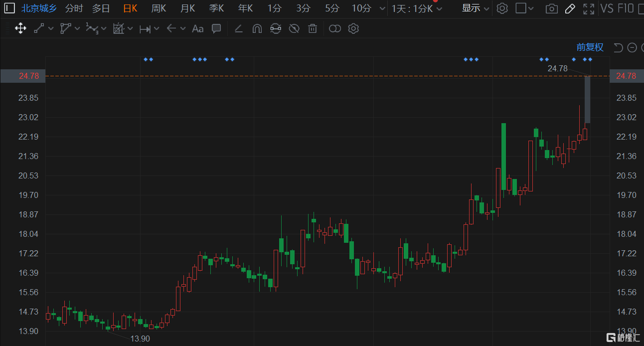Enter fullscreen chart view
Screen dimensions: 644x346
pos(589,8)
